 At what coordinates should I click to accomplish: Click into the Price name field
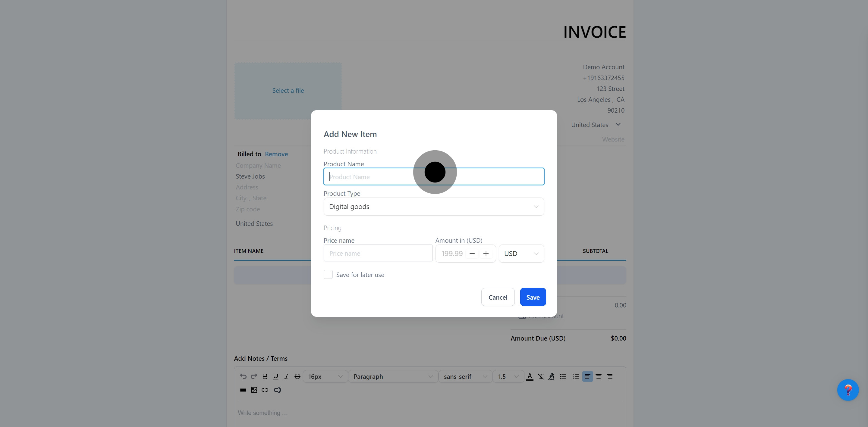click(378, 253)
